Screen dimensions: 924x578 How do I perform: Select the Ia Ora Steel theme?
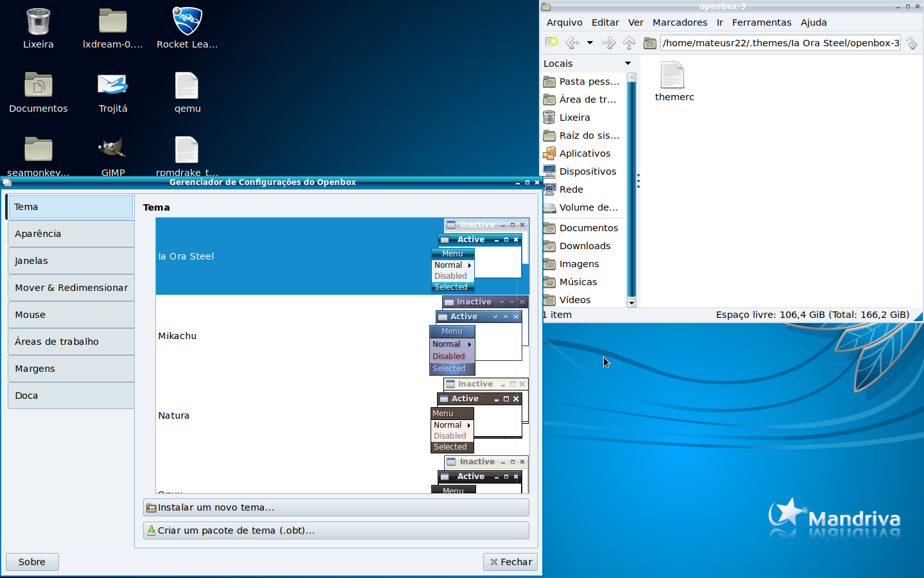tap(343, 256)
